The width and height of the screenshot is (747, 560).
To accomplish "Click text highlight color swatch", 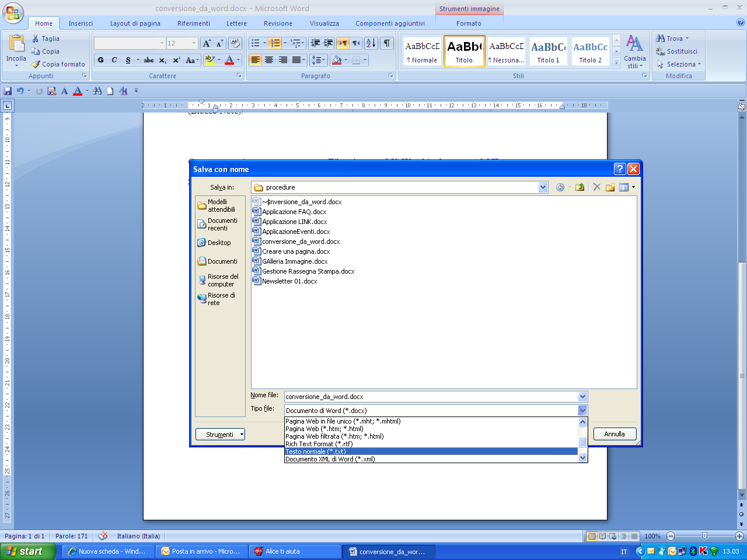I will tap(210, 60).
